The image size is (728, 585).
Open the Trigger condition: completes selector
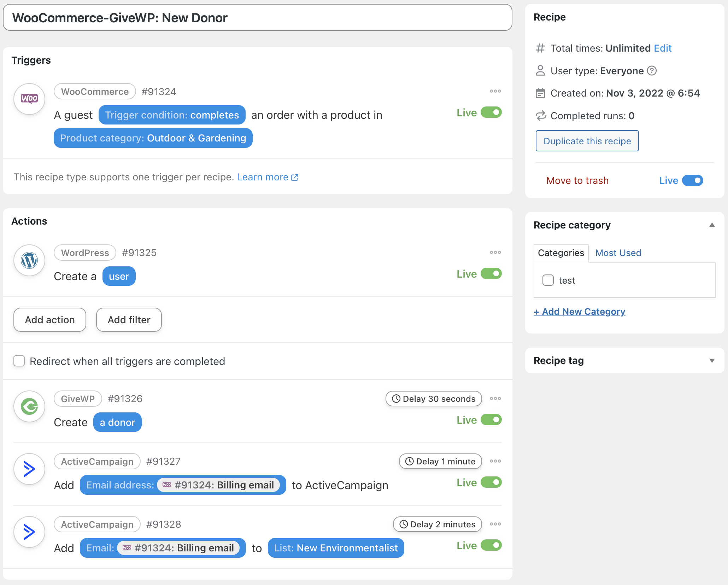click(x=172, y=115)
